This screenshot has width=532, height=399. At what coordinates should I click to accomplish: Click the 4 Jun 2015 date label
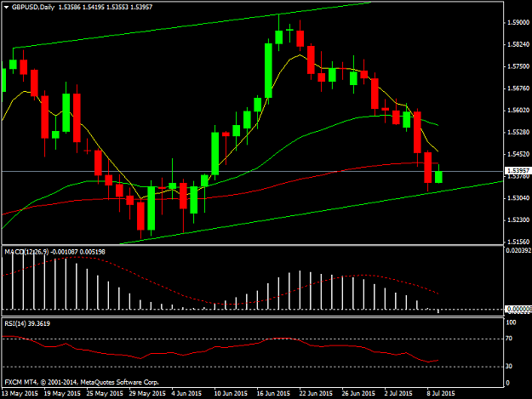tap(186, 393)
